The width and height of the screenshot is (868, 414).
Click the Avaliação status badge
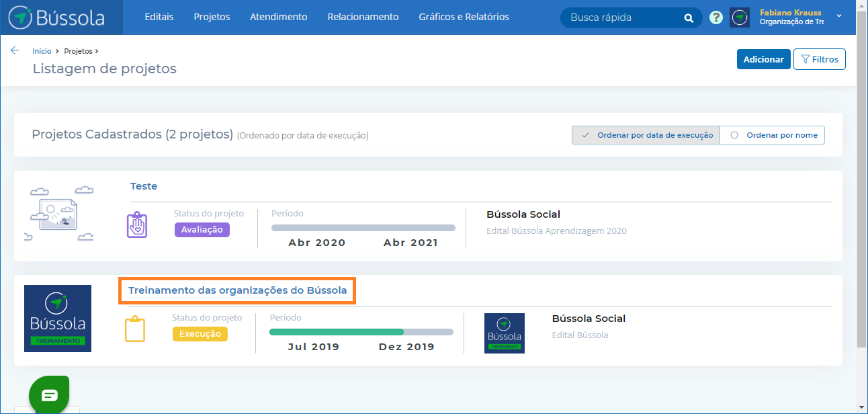(x=202, y=229)
